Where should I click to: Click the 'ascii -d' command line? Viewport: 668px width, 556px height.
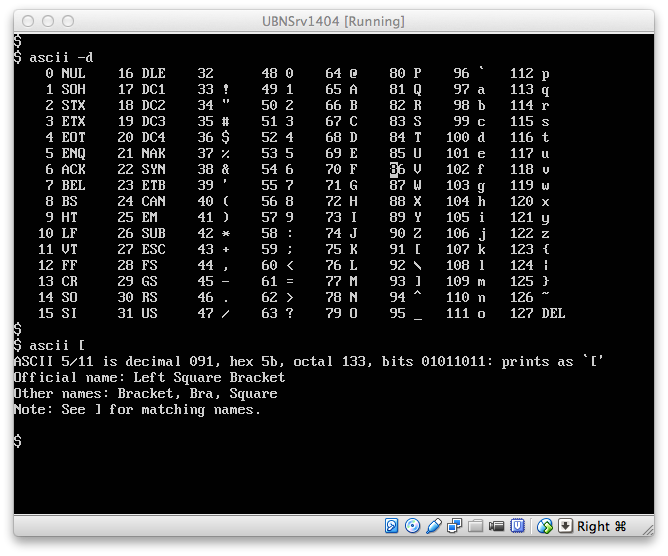[x=61, y=58]
